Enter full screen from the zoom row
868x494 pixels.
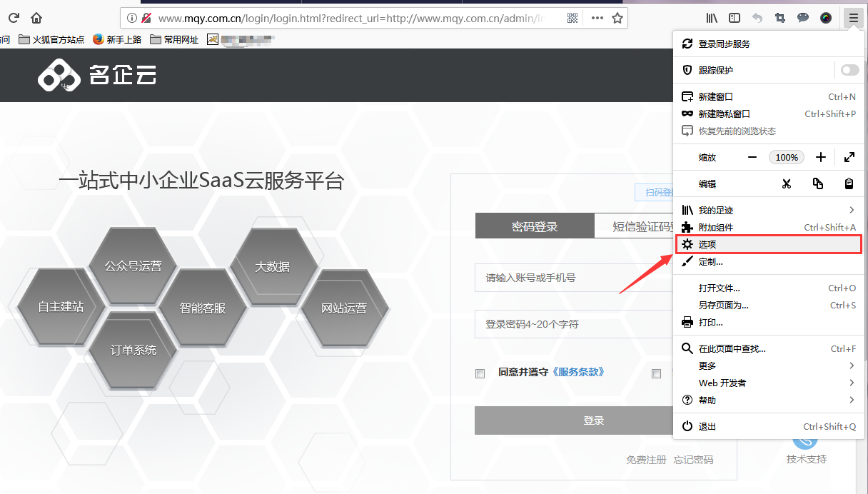pyautogui.click(x=849, y=157)
